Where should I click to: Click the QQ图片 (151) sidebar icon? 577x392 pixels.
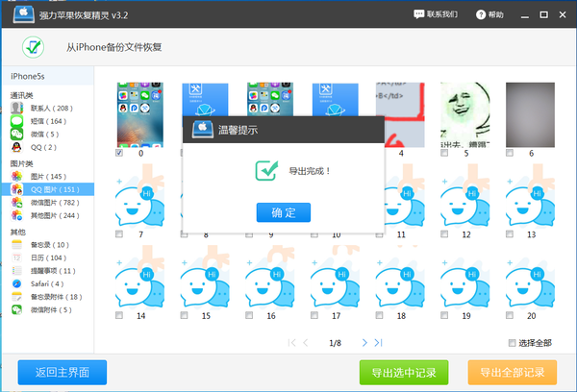click(x=16, y=189)
